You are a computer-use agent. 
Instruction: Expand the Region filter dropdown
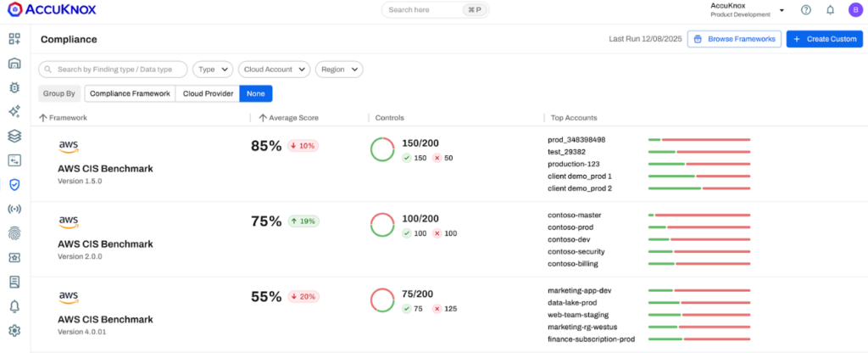(338, 70)
